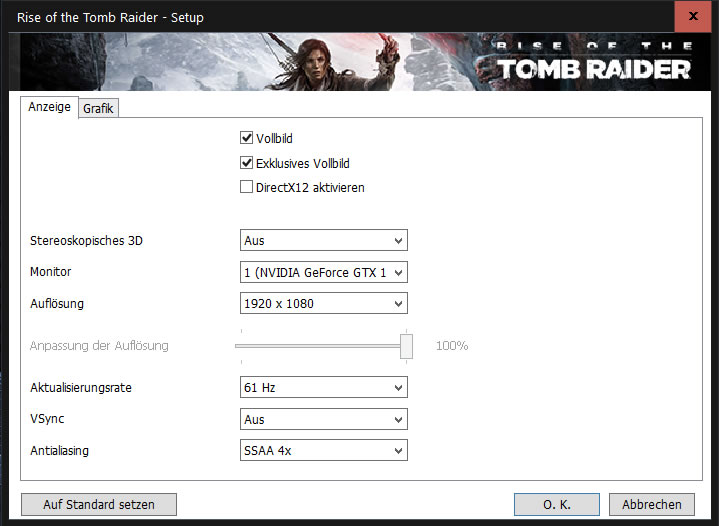Enable DirectX12 aktivieren checkbox
The height and width of the screenshot is (526, 719).
(x=246, y=187)
